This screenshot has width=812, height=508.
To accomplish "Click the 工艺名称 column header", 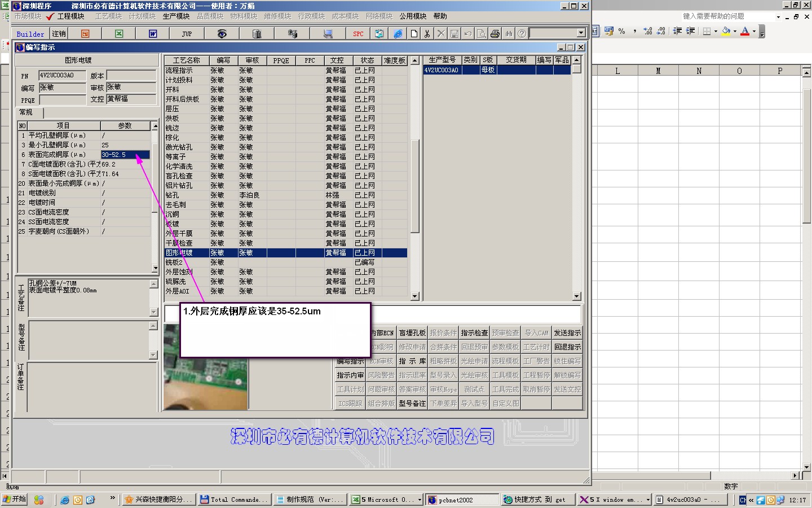I will [186, 60].
